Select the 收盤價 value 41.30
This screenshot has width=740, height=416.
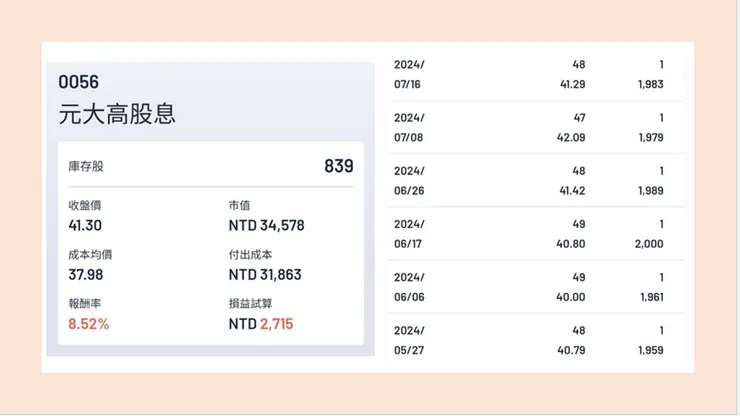pyautogui.click(x=85, y=226)
